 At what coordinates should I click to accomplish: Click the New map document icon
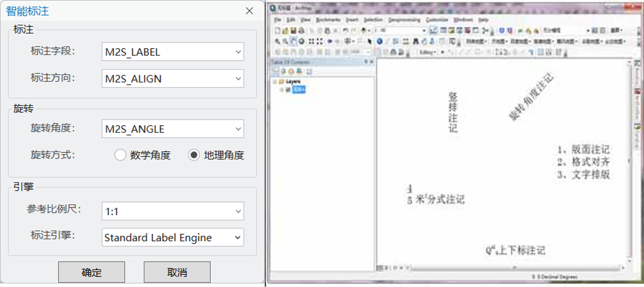tap(277, 31)
